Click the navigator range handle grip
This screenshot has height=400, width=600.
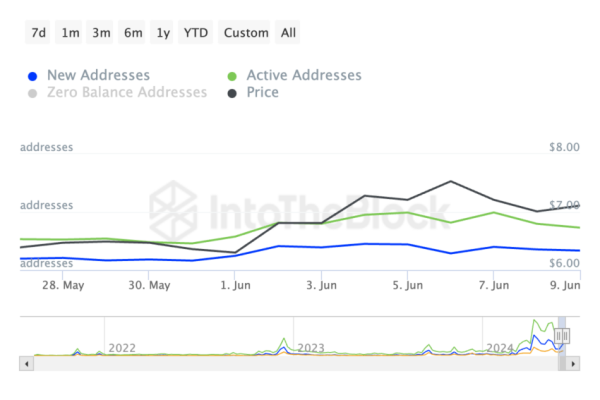pyautogui.click(x=563, y=337)
